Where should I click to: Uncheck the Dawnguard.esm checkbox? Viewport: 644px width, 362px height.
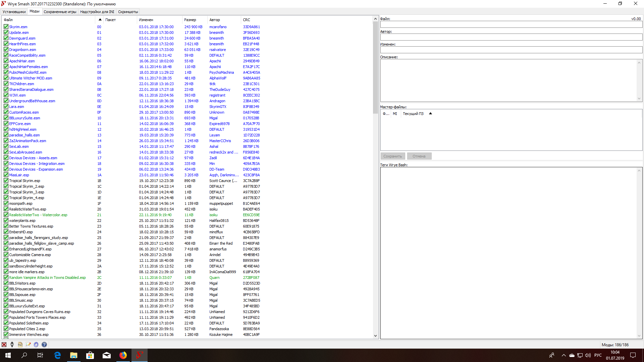(x=6, y=38)
